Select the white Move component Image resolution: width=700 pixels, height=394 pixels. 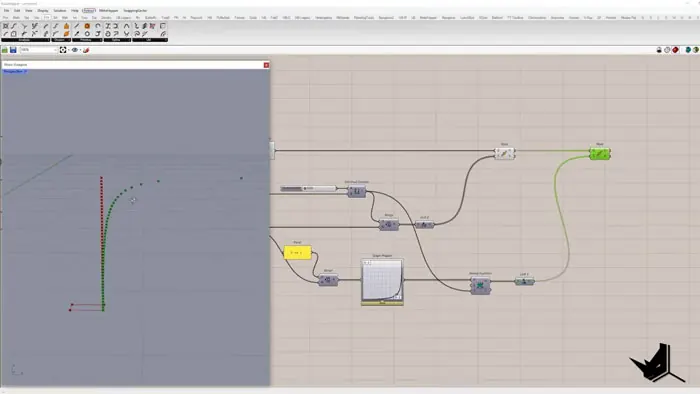pos(504,153)
